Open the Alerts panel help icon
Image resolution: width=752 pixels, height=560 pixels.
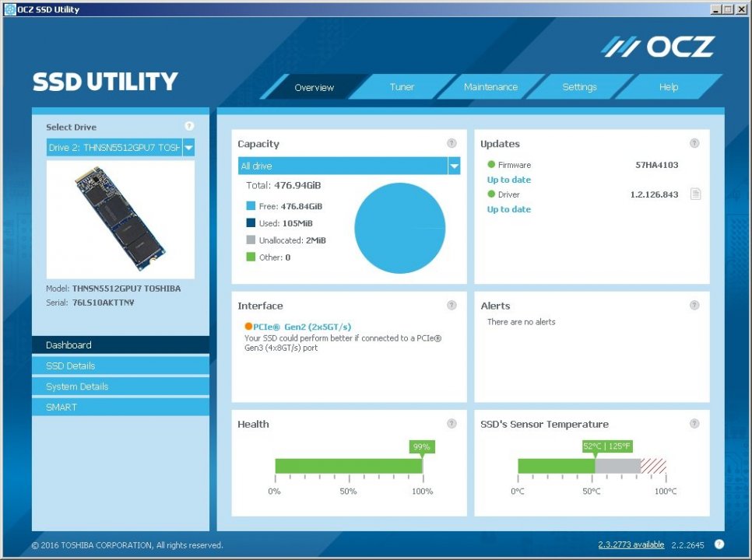point(694,305)
